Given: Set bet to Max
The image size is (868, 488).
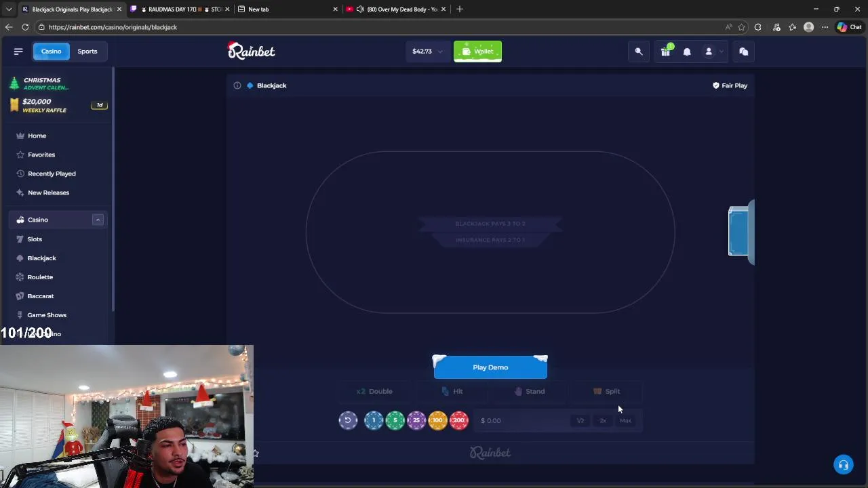Looking at the screenshot, I should (625, 420).
